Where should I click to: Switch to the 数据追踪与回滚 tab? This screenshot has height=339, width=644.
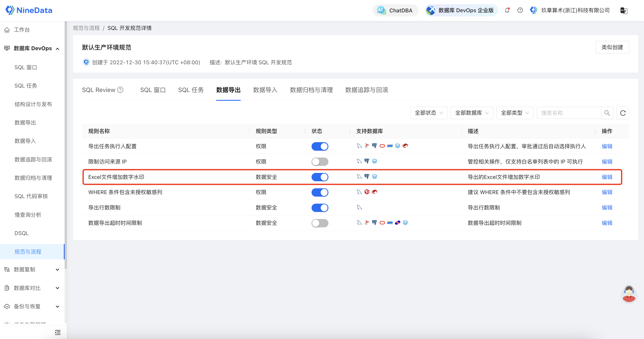coord(367,90)
